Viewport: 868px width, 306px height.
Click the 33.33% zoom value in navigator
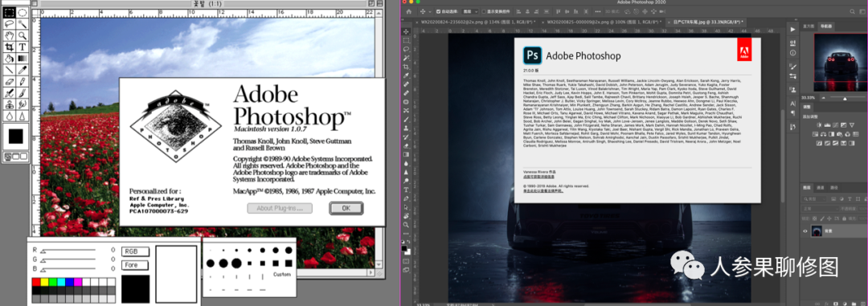point(809,98)
